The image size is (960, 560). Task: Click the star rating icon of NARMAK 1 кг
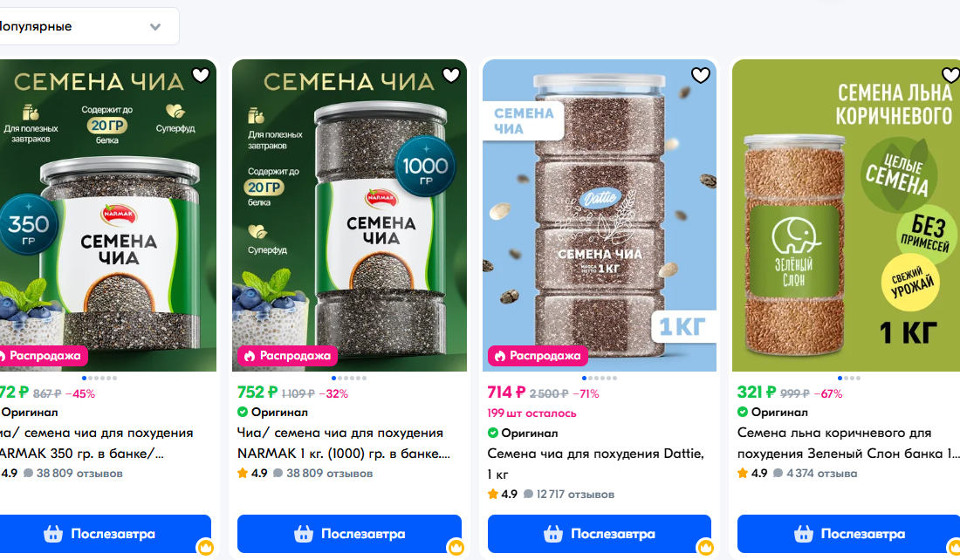tap(243, 473)
